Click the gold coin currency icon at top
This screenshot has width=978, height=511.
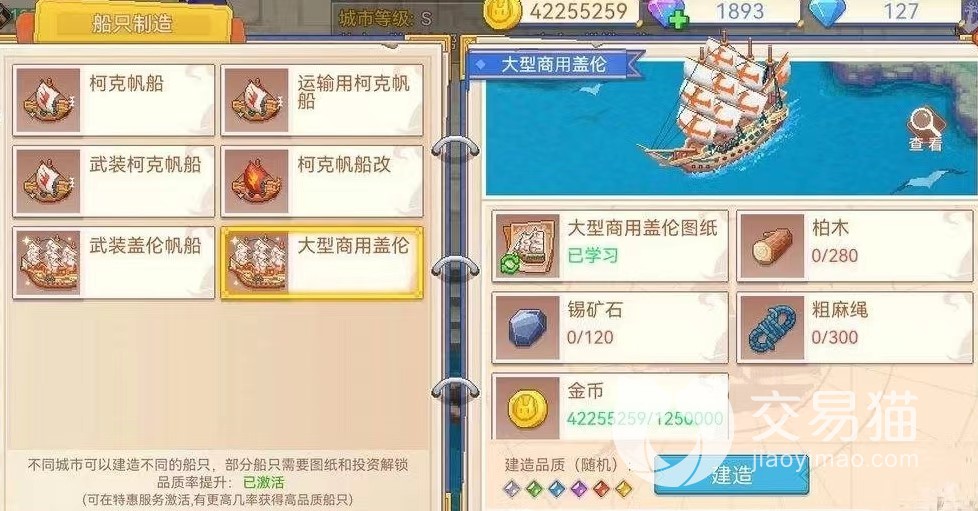(500, 14)
